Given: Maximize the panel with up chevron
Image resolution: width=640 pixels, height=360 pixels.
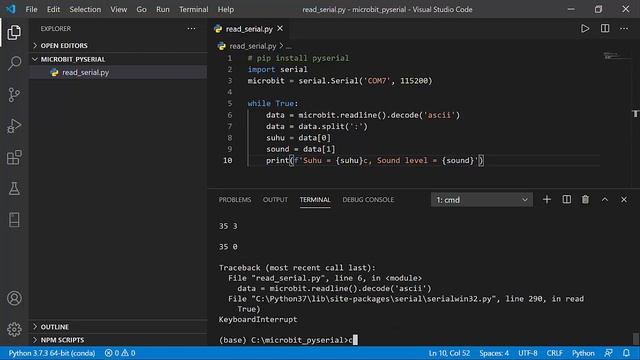Looking at the screenshot, I should click(x=605, y=200).
